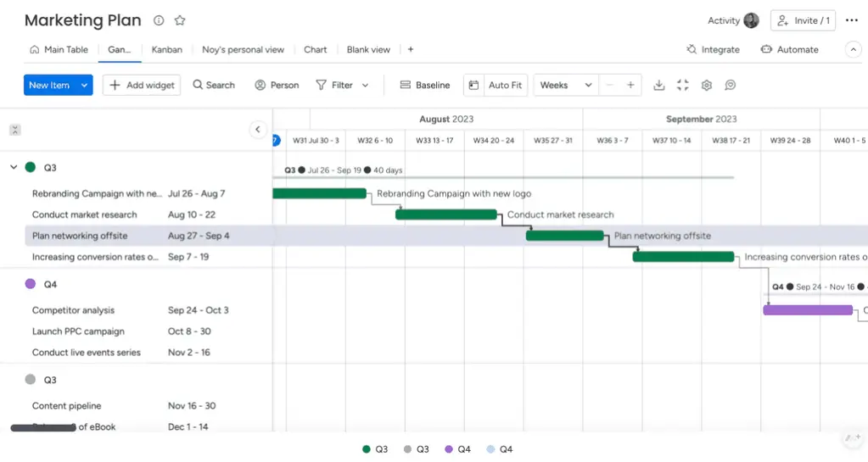The width and height of the screenshot is (868, 462).
Task: Open the board info icon
Action: 159,20
